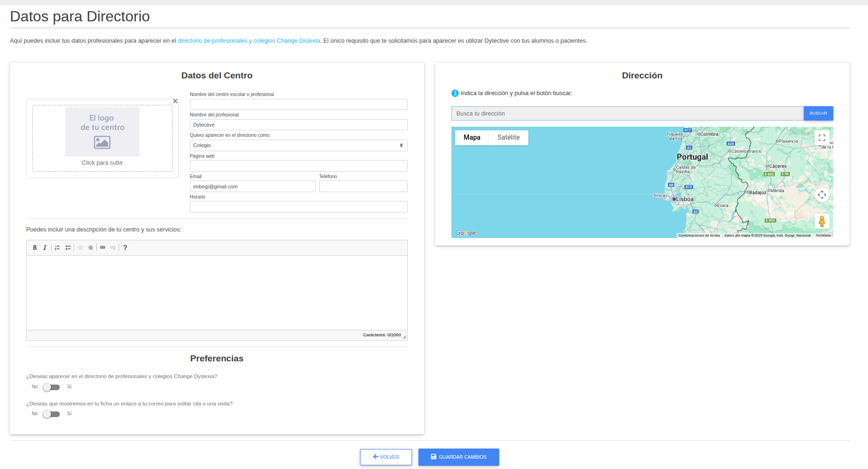Switch the map to Satélite view
The height and width of the screenshot is (469, 868).
pos(508,137)
